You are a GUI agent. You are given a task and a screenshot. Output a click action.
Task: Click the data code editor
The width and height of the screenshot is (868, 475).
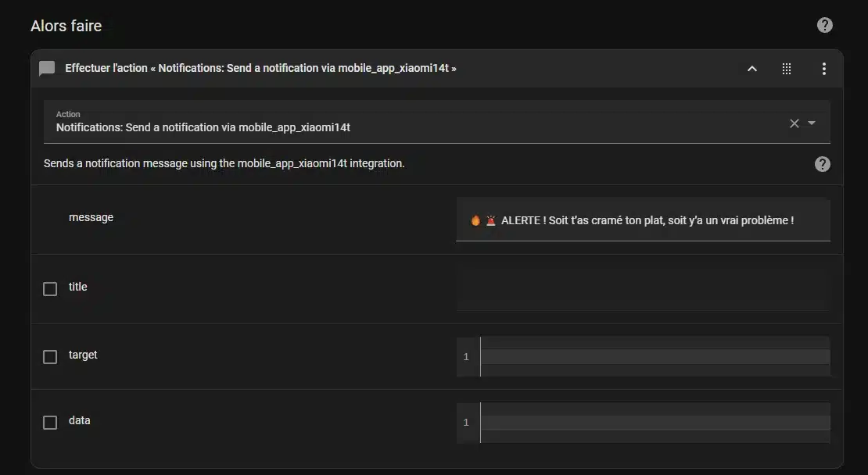pyautogui.click(x=643, y=423)
